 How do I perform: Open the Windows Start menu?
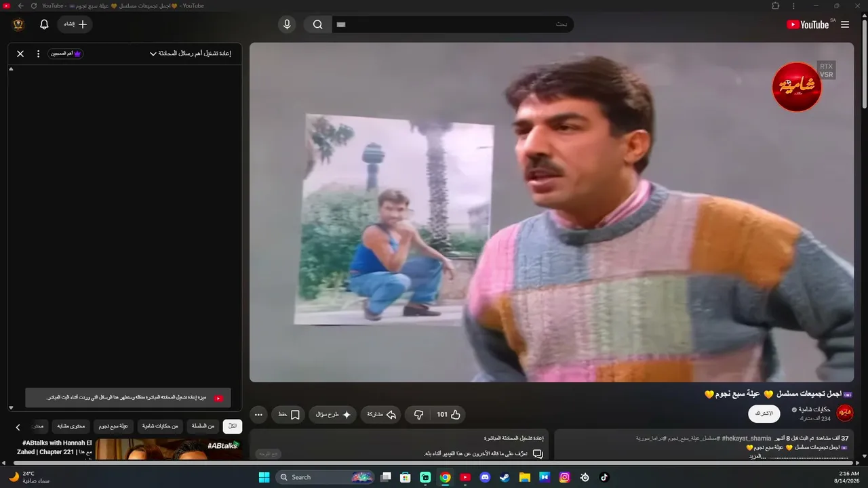point(264,477)
